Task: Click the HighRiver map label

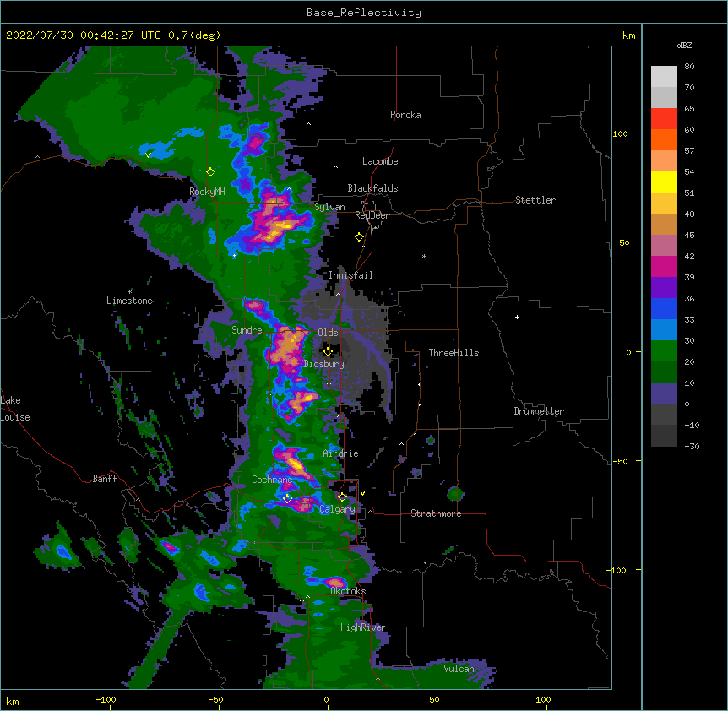Action: coord(363,627)
